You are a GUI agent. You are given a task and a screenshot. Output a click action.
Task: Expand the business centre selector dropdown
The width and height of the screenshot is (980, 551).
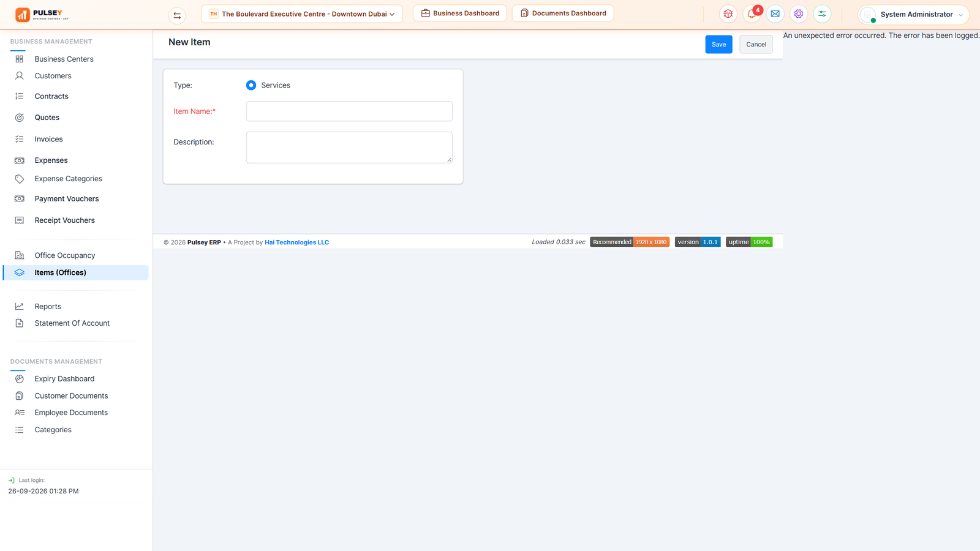[302, 14]
